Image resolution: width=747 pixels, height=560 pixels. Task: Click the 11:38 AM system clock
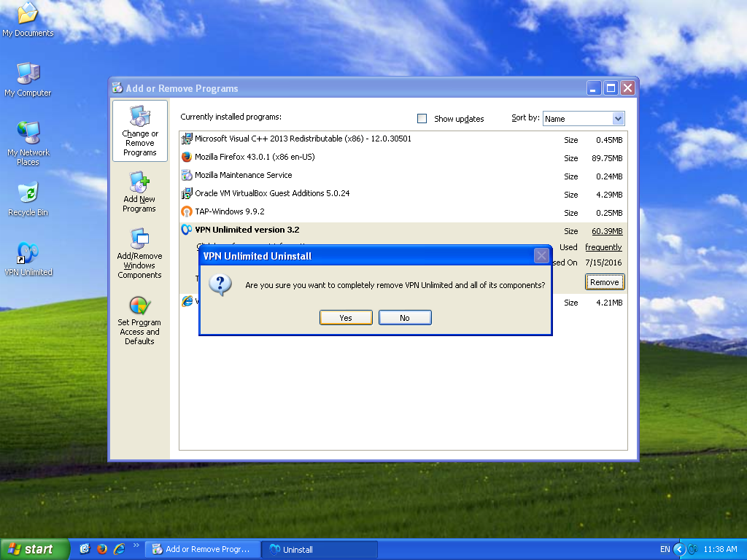720,549
